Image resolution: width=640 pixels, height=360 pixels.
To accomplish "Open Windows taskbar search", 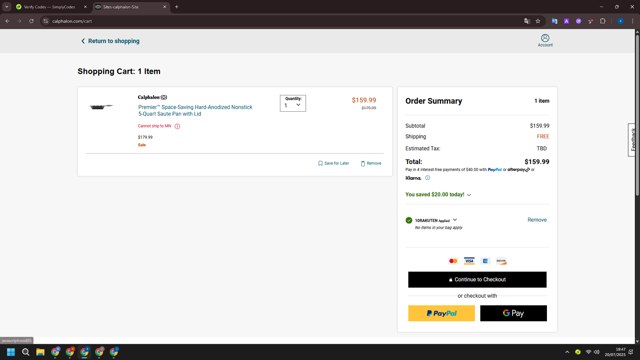I will coord(25,352).
